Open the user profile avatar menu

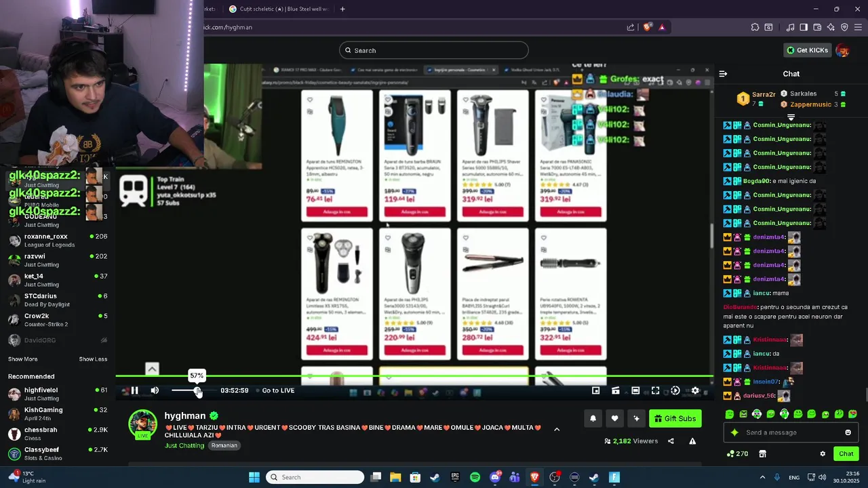pos(842,50)
